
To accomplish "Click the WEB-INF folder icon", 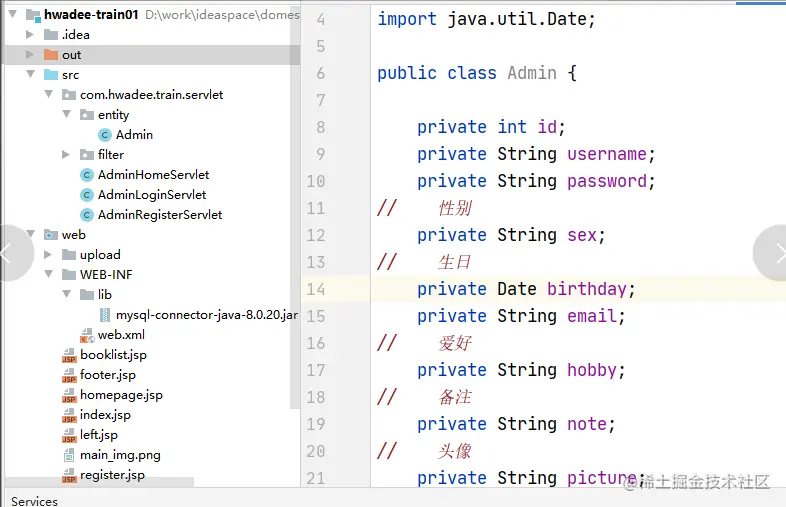I will 69,275.
